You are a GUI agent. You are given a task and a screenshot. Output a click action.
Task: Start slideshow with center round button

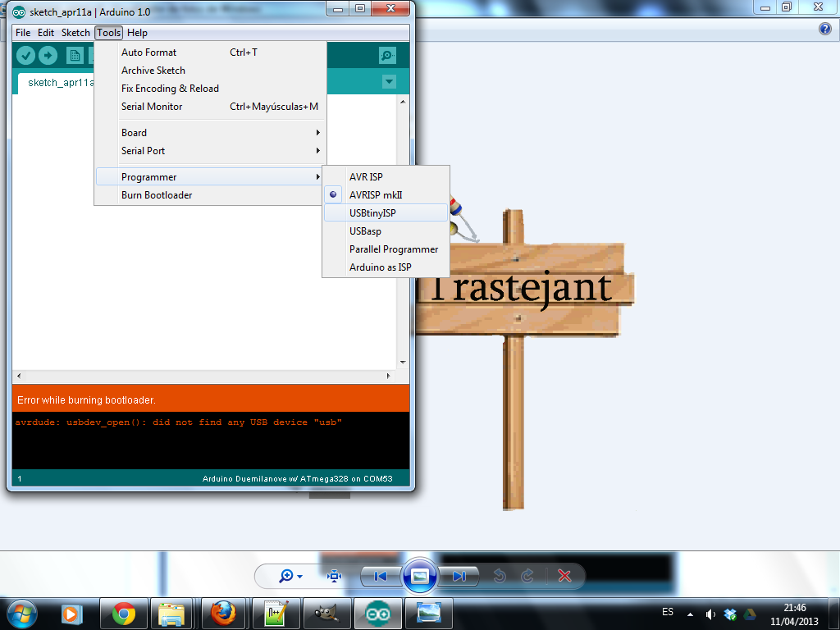click(x=419, y=576)
